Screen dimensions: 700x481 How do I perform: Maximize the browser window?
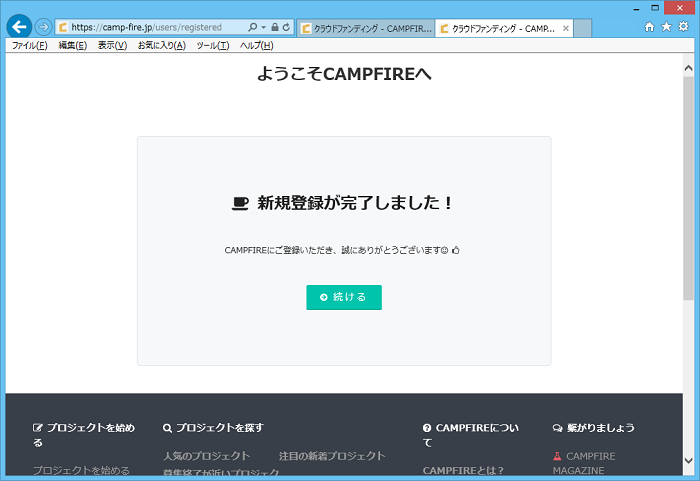tap(654, 8)
